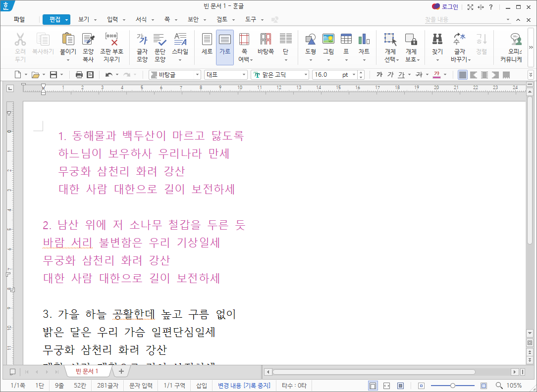
Task: Open 문단 모양 paragraph format
Action: pyautogui.click(x=160, y=47)
